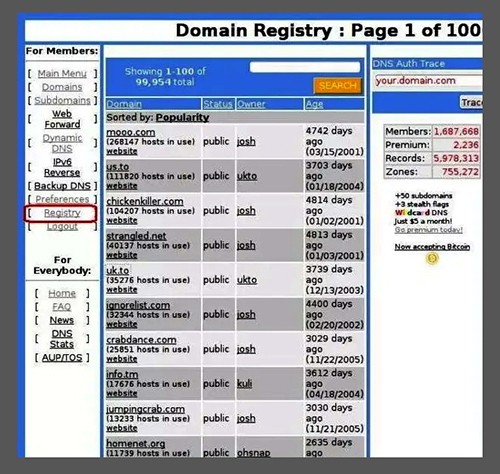Open chickenkiller.com domain link
Viewport: 500px width, 474px height.
(145, 201)
